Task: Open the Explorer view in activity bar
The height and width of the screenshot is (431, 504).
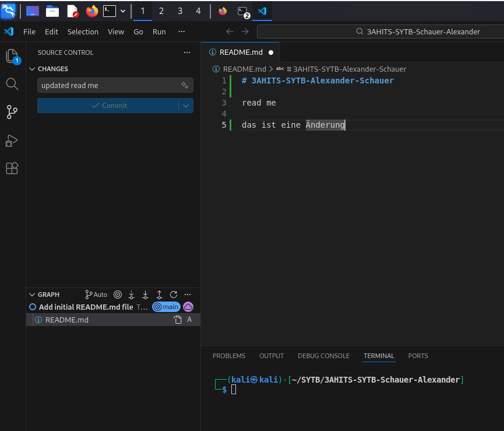Action: 12,56
